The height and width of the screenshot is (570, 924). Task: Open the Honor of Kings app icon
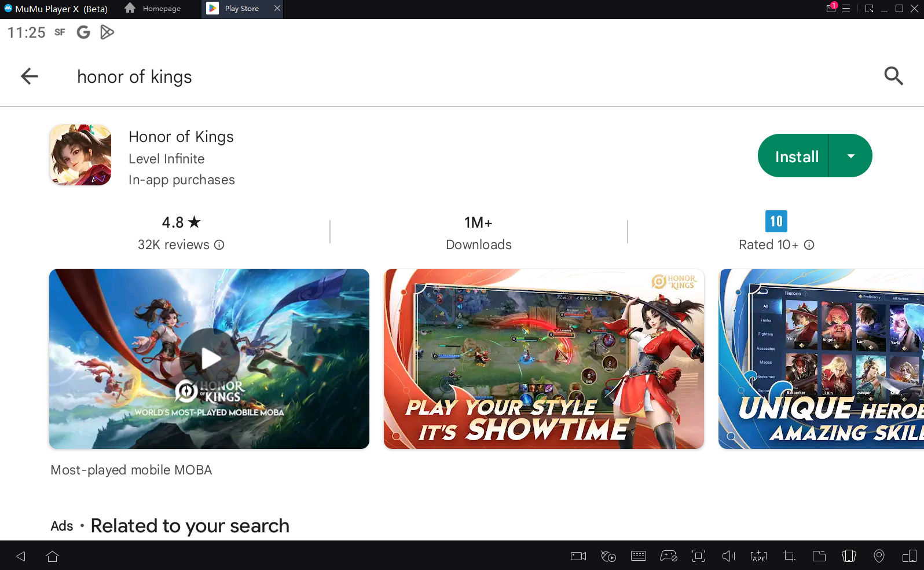click(x=80, y=155)
